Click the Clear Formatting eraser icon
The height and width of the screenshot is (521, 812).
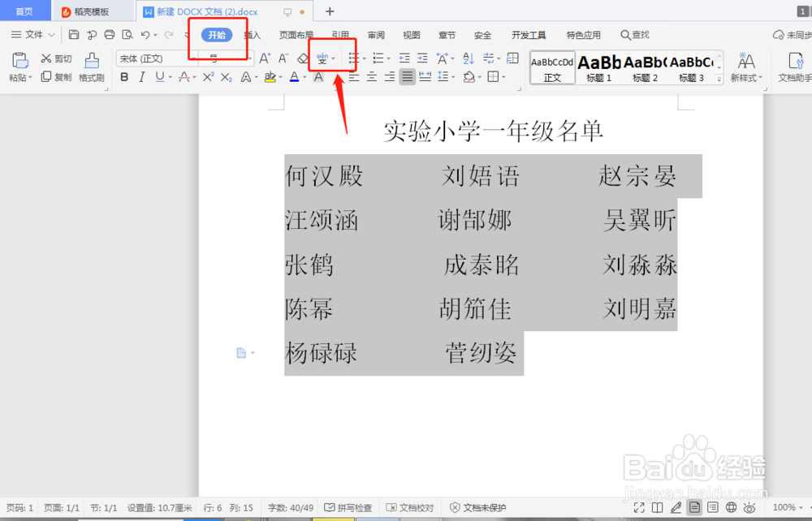click(x=303, y=58)
